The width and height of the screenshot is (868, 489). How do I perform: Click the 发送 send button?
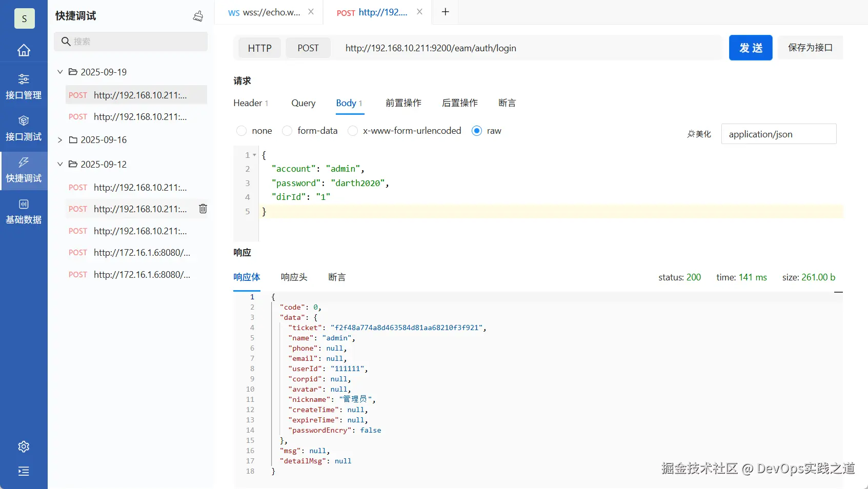point(751,48)
